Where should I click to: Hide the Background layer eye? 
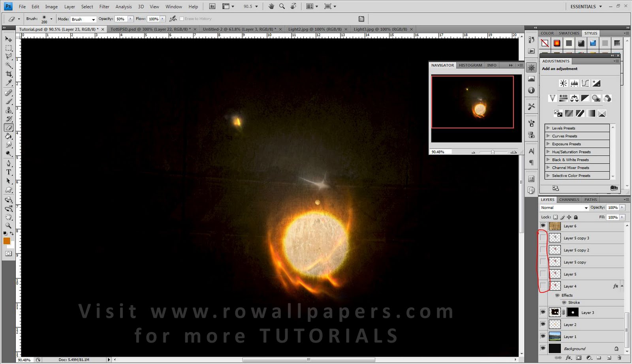coord(543,348)
